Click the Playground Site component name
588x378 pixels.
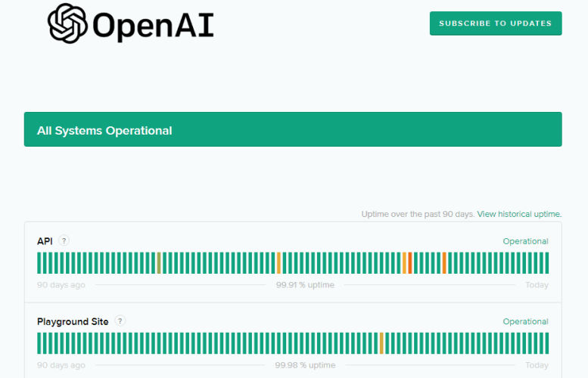(73, 321)
